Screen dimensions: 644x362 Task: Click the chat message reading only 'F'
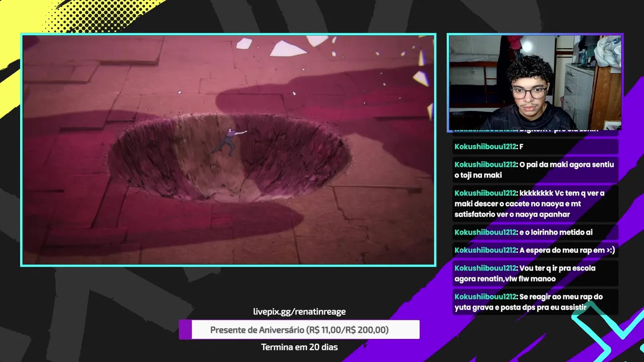[x=535, y=146]
